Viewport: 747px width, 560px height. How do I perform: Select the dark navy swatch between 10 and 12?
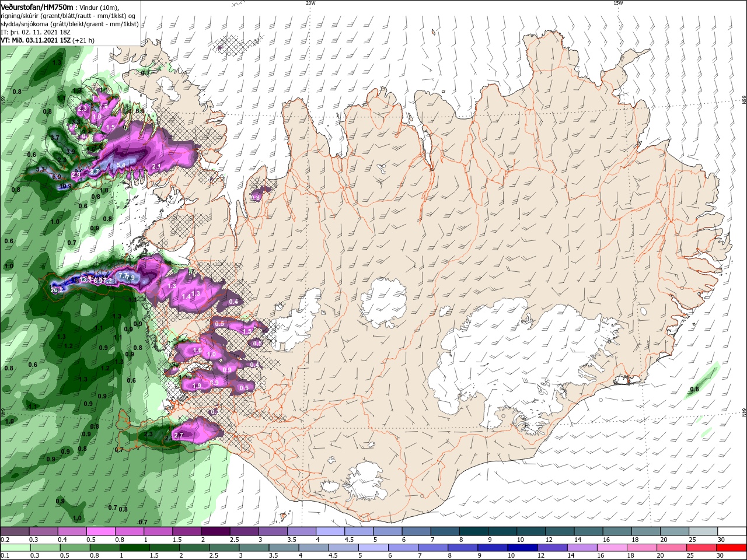click(x=522, y=548)
